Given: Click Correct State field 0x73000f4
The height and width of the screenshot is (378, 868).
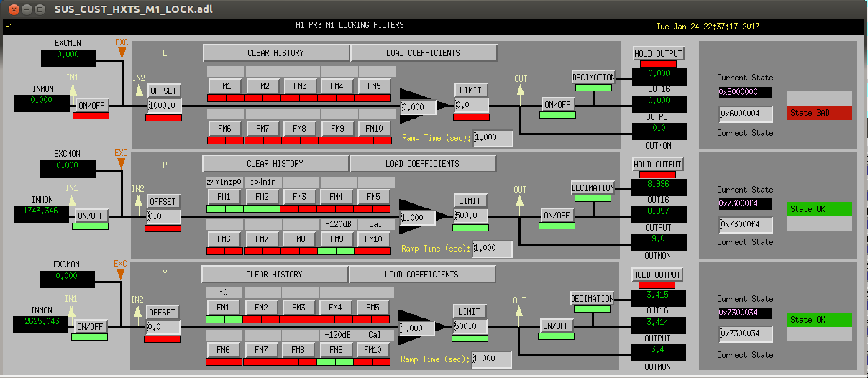Looking at the screenshot, I should [746, 225].
